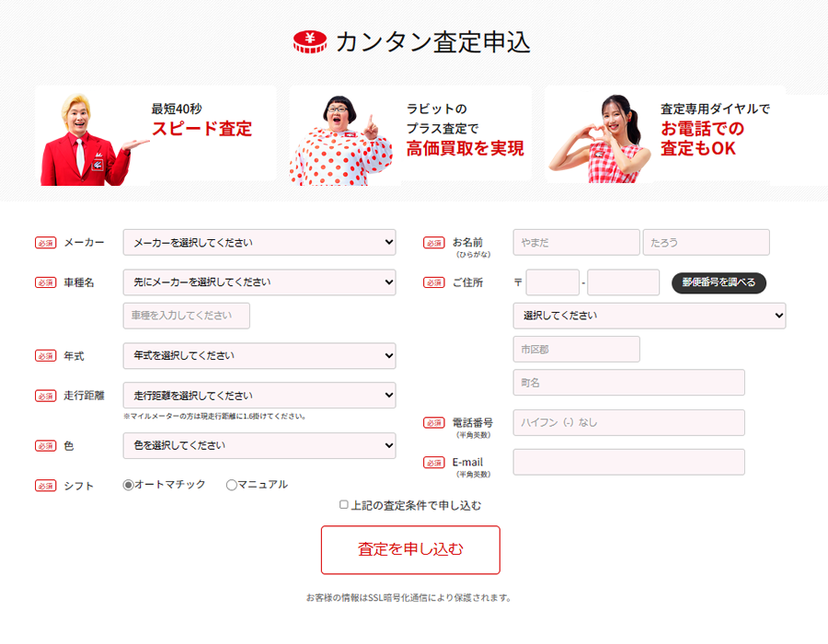Check the 上記の査定条件で申し込む checkbox
The image size is (828, 644).
[x=344, y=505]
